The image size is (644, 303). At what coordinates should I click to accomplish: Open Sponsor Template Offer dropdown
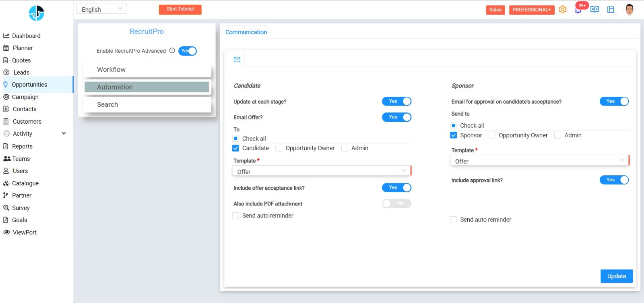pos(539,160)
